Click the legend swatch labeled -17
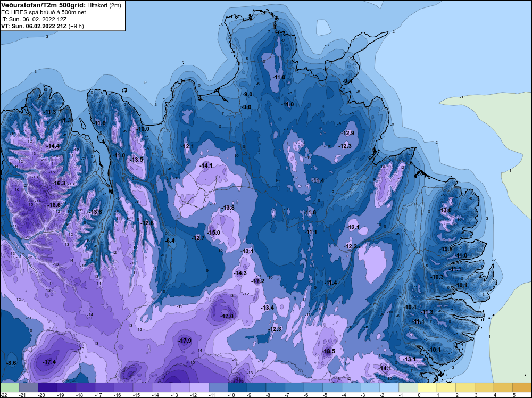 (x=104, y=387)
